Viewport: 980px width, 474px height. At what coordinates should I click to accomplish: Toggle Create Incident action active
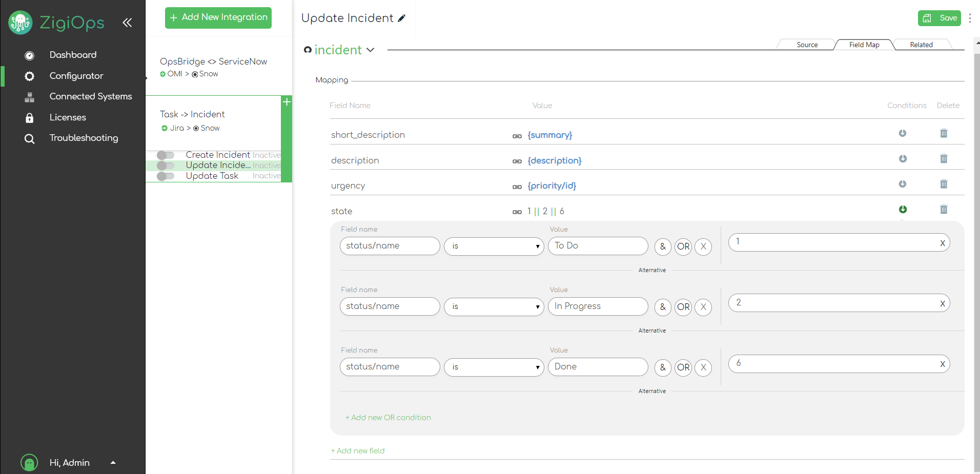click(166, 155)
